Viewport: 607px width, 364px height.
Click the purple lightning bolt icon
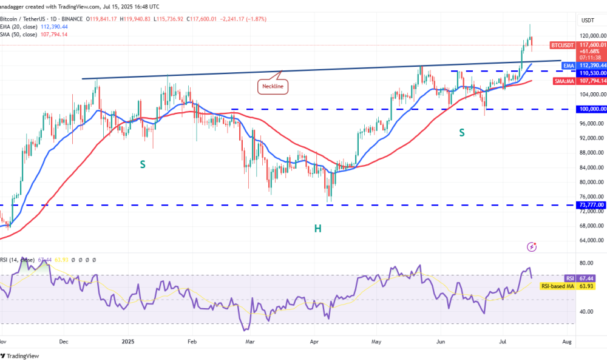click(x=532, y=247)
